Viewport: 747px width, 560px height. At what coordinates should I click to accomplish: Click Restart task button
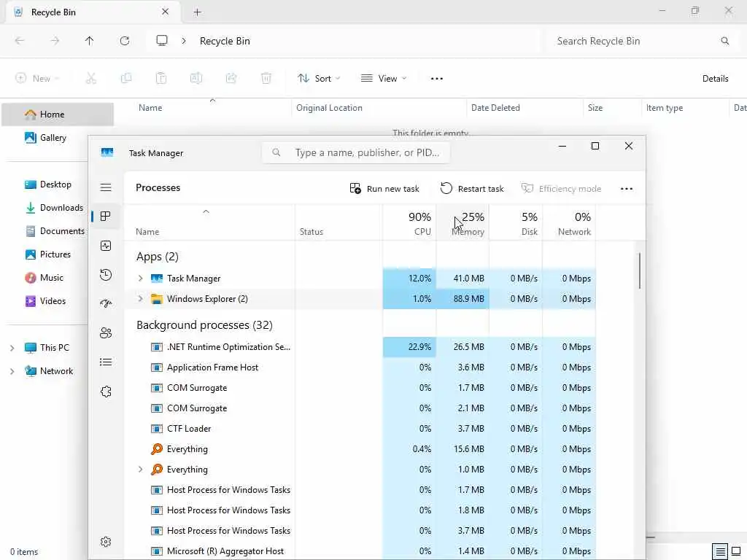[x=472, y=189]
